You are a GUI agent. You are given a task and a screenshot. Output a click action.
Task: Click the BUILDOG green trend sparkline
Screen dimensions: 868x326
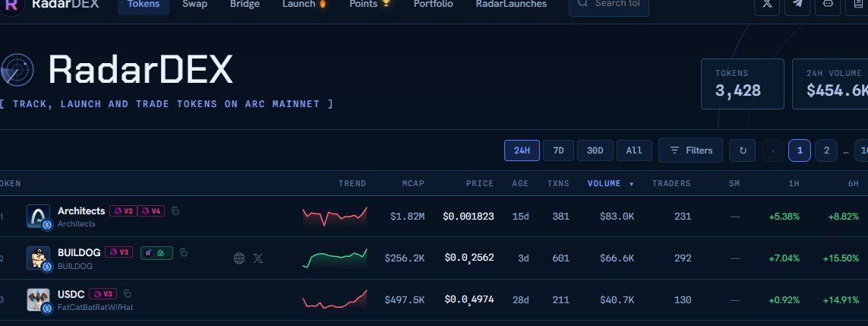(335, 258)
